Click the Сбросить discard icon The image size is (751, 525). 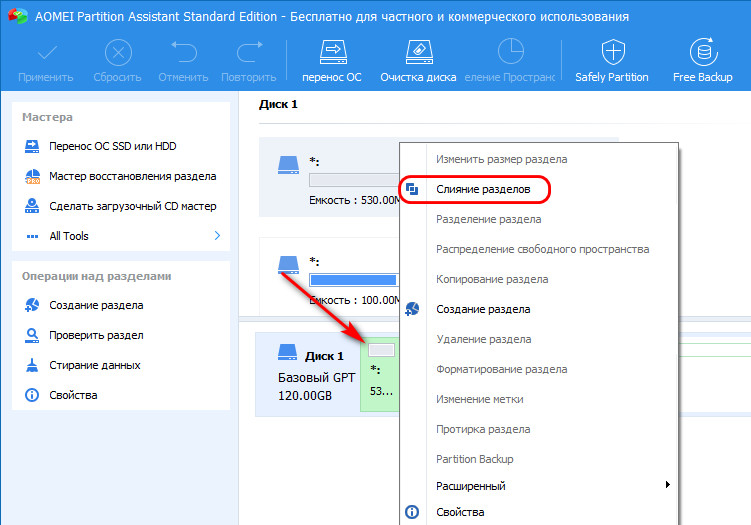tap(118, 52)
